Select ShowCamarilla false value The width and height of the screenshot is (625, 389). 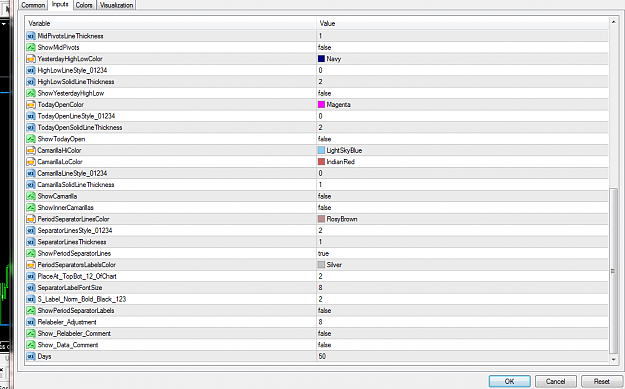coord(324,196)
